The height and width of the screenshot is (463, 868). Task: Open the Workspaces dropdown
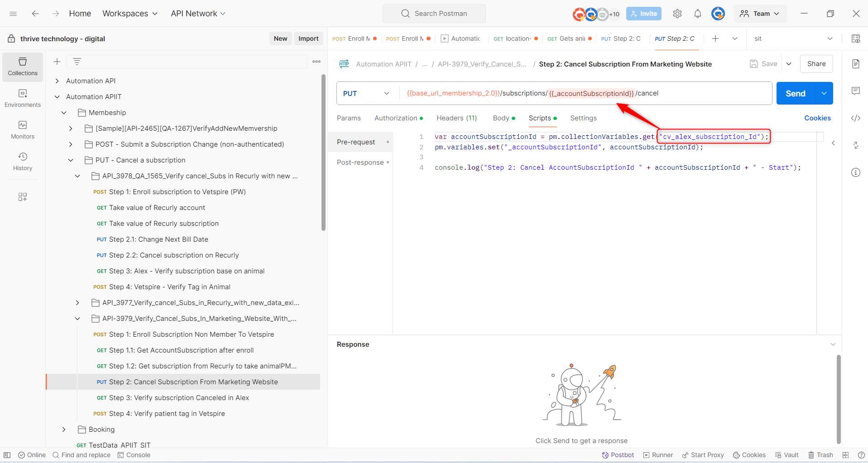click(x=130, y=14)
